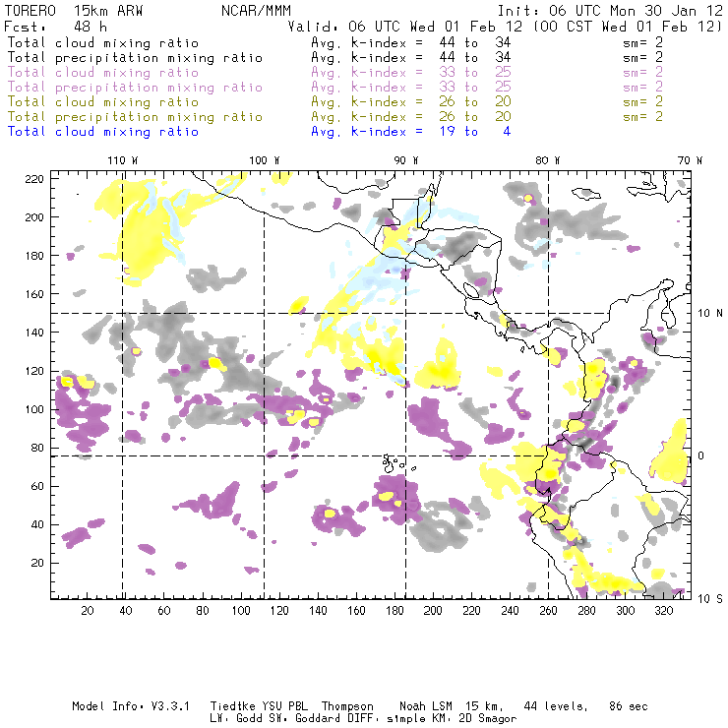Select the "120" tick on the horizontal axis

point(279,611)
